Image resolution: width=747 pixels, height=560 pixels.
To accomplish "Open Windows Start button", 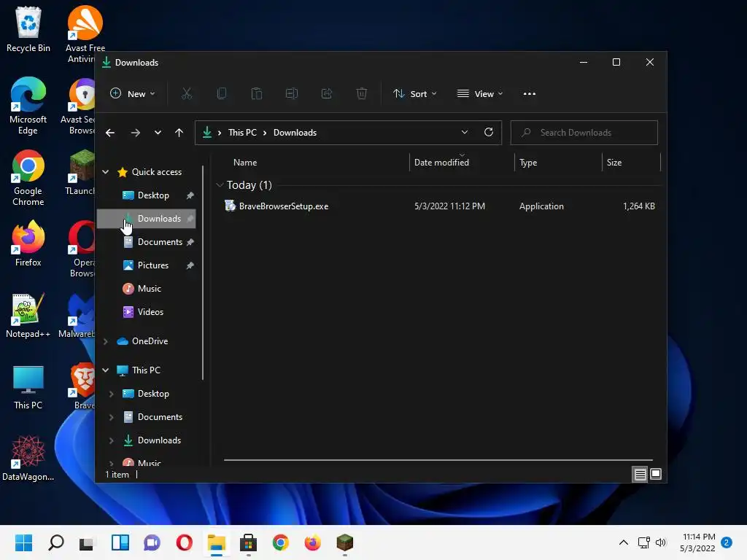I will [24, 542].
